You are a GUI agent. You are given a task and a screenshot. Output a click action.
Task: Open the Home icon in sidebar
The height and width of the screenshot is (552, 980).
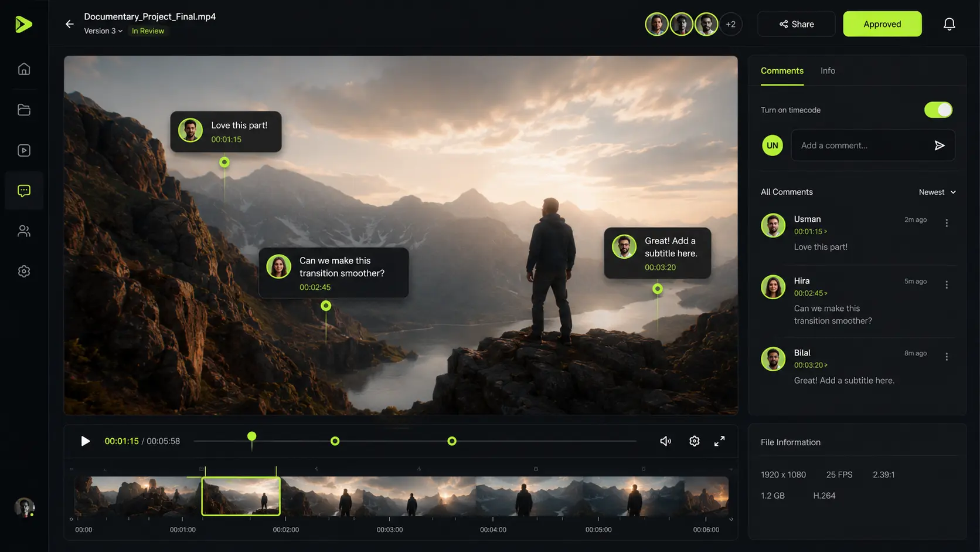tap(24, 69)
